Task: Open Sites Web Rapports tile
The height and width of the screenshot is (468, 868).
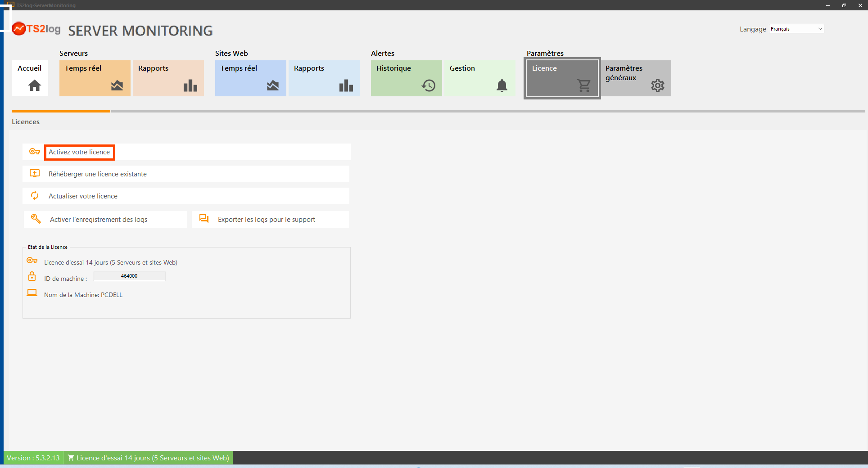Action: (x=324, y=78)
